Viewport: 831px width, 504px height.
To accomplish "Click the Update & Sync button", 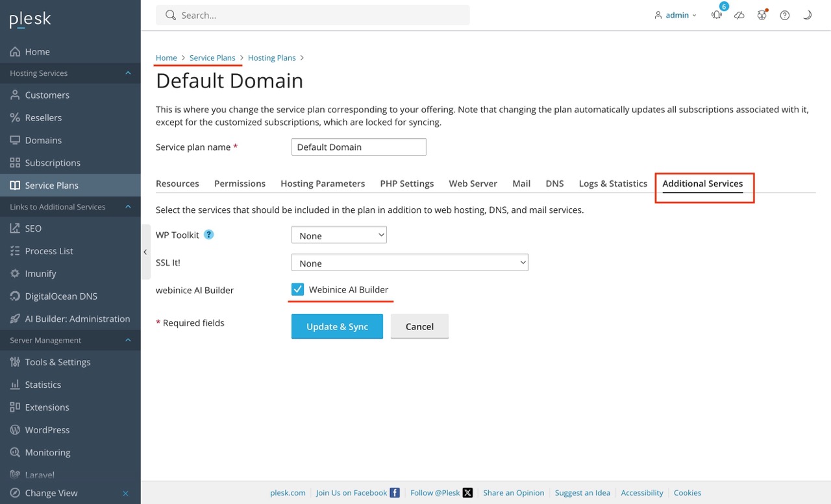I will 337,326.
